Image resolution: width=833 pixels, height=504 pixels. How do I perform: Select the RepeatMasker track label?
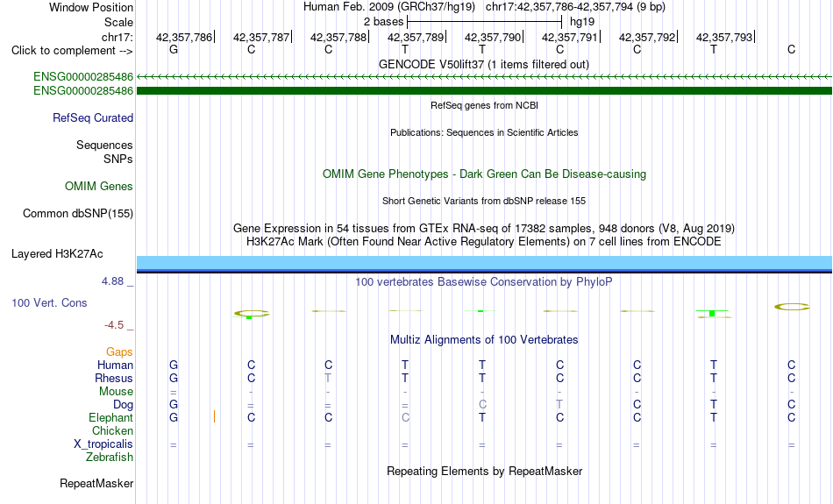96,483
